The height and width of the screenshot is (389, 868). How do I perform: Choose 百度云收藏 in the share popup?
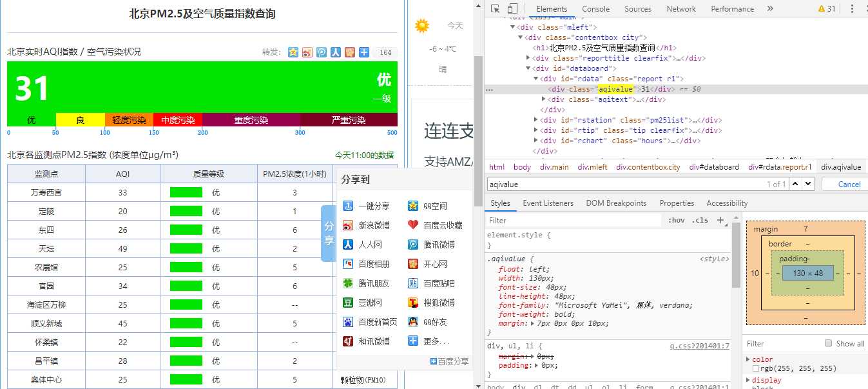(x=435, y=225)
